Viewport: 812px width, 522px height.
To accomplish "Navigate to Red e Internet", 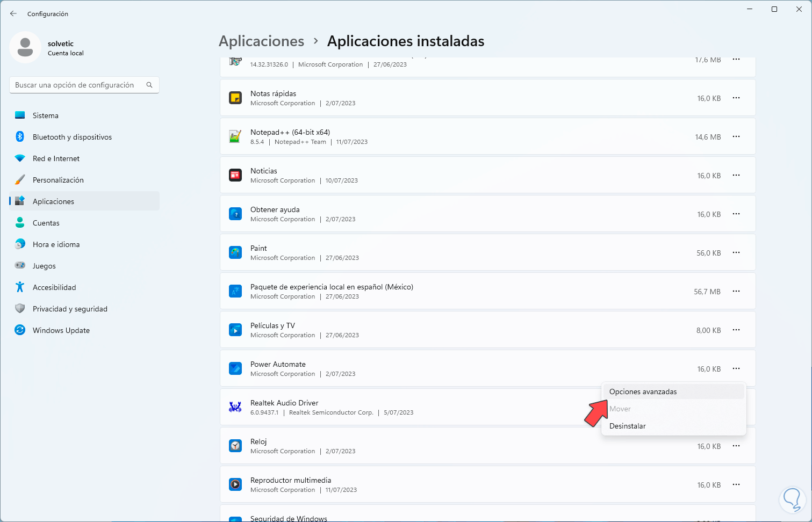I will (84, 158).
